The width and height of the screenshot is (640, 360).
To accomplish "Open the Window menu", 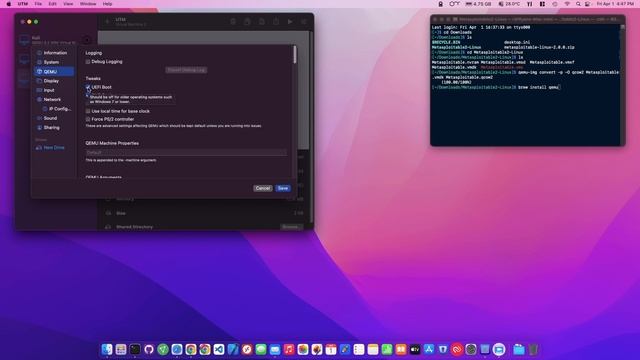I will pos(88,4).
